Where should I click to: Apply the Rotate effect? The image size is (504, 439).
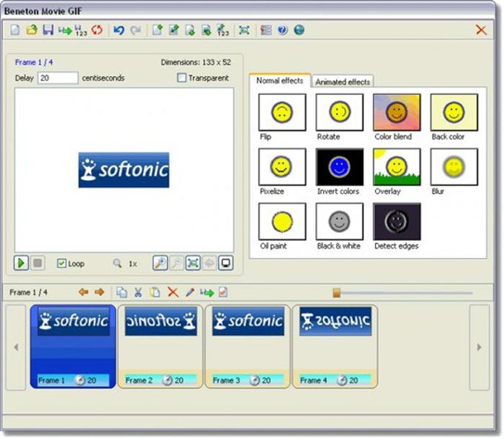click(339, 112)
